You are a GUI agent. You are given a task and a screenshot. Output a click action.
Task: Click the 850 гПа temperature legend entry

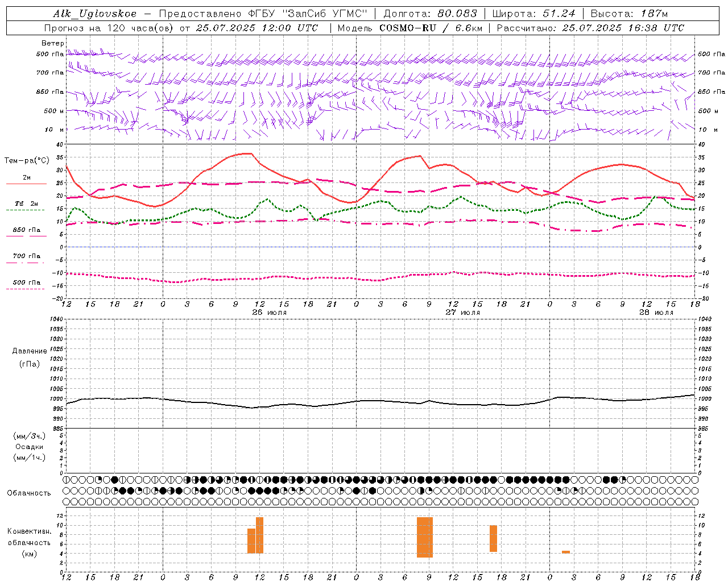pyautogui.click(x=27, y=230)
